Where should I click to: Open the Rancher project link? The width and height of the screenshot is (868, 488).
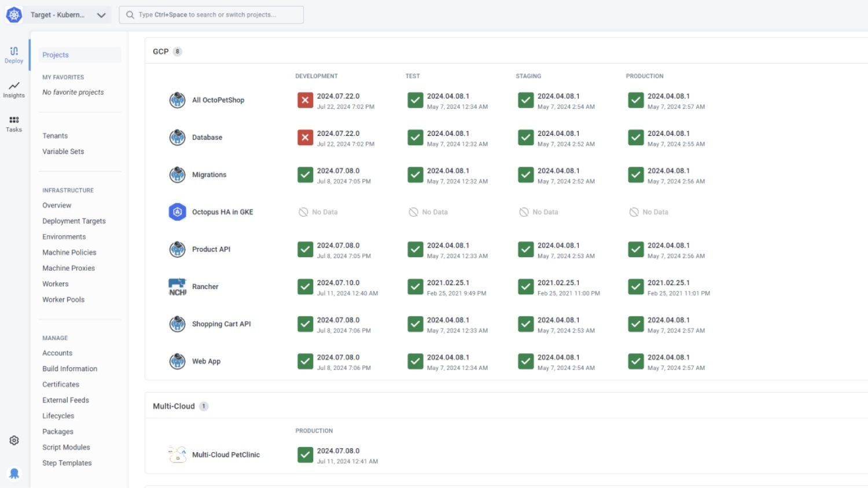pos(205,287)
